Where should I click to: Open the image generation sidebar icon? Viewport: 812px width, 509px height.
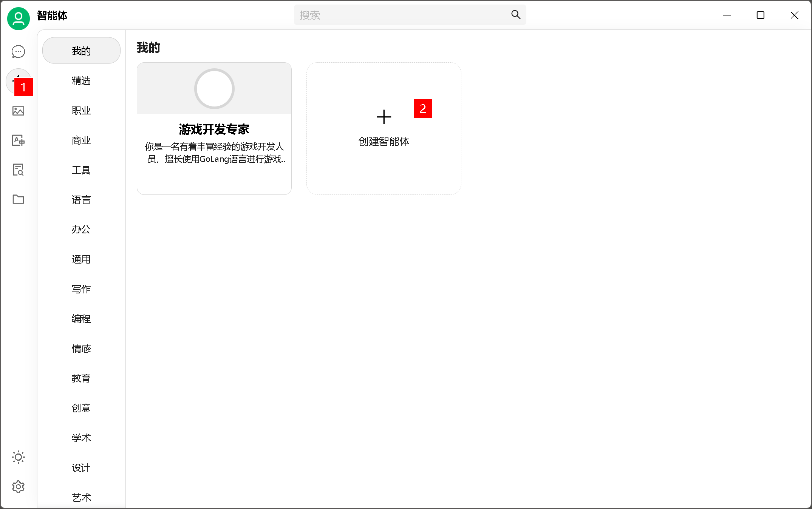point(18,111)
